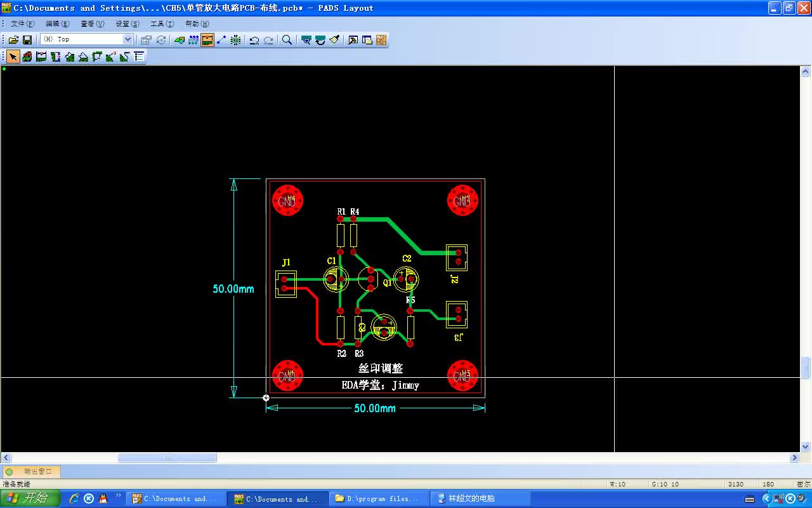Pick the Rotated dimension tool
This screenshot has height=508, width=812.
point(83,57)
